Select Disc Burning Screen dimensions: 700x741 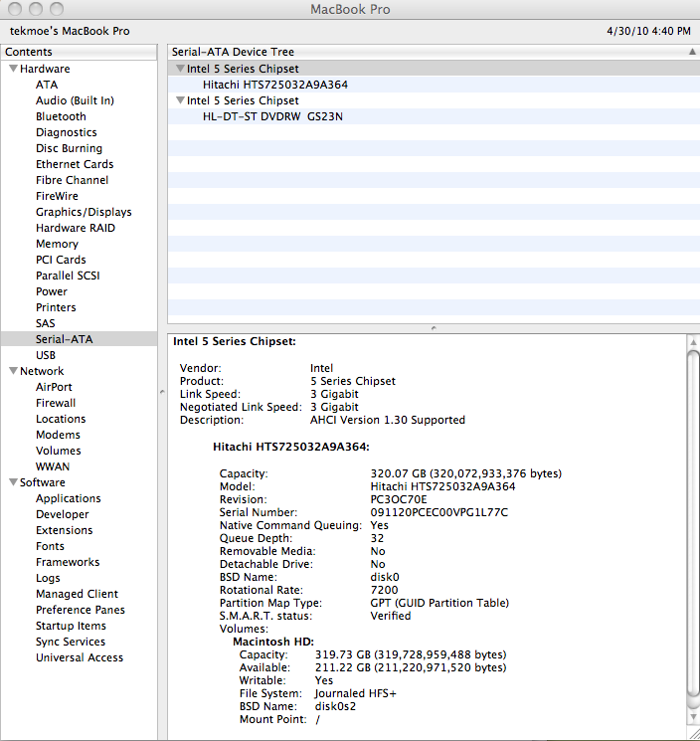tap(69, 148)
